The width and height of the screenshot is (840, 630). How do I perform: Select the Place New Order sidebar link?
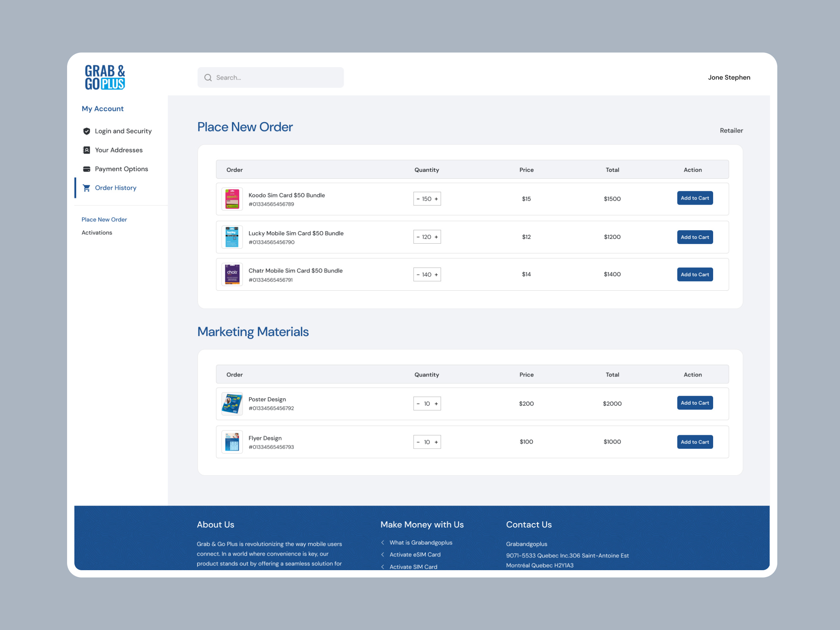pyautogui.click(x=104, y=219)
